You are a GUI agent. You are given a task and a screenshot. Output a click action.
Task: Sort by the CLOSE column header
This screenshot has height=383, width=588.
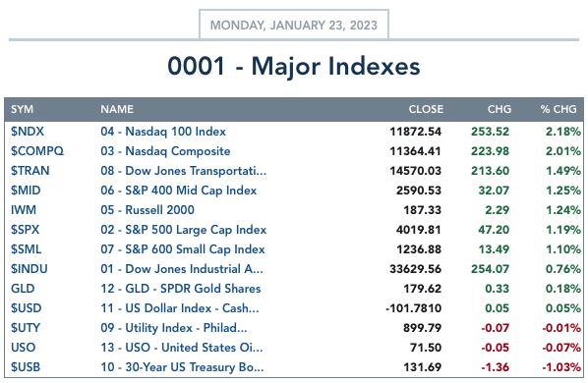click(426, 109)
